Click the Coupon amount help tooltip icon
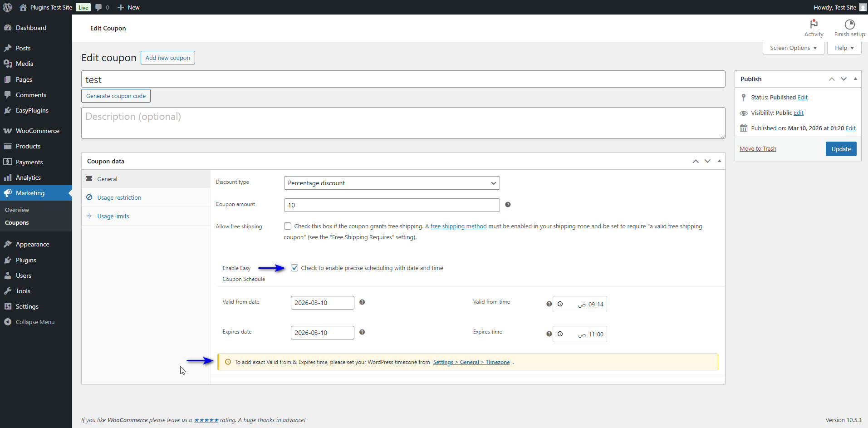 click(508, 205)
